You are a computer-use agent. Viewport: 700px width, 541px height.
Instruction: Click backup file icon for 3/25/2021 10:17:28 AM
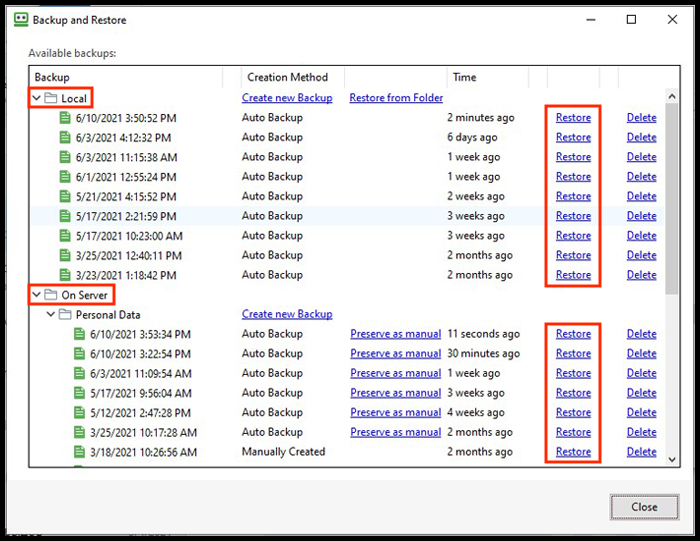point(79,432)
